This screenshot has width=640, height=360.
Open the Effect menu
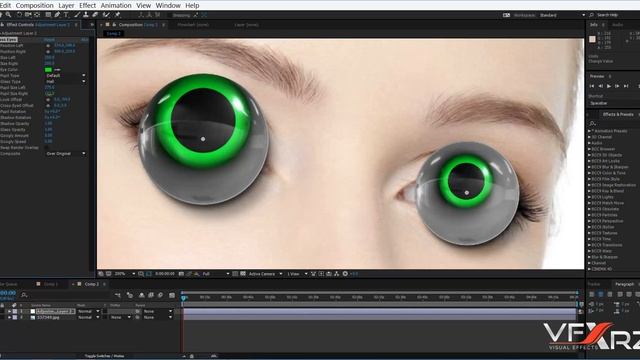point(87,5)
